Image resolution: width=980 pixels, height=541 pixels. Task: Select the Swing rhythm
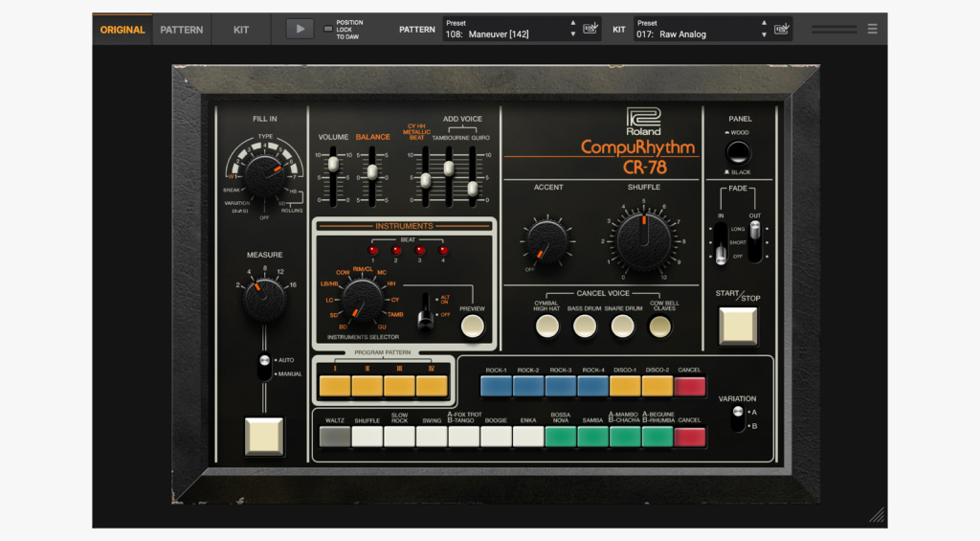tap(432, 436)
